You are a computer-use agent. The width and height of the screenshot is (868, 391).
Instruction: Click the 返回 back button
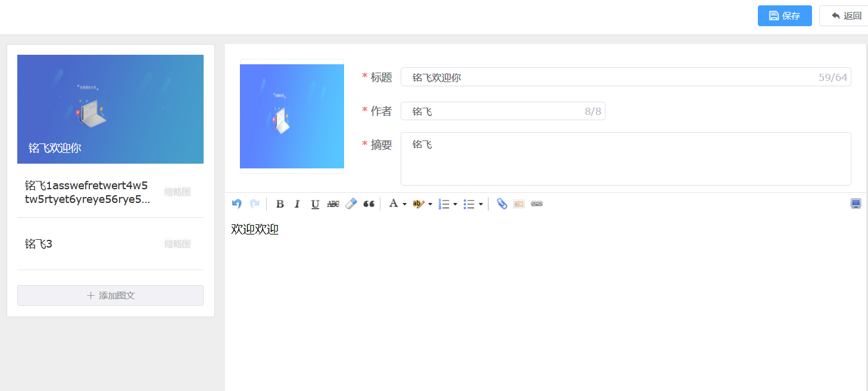click(846, 16)
